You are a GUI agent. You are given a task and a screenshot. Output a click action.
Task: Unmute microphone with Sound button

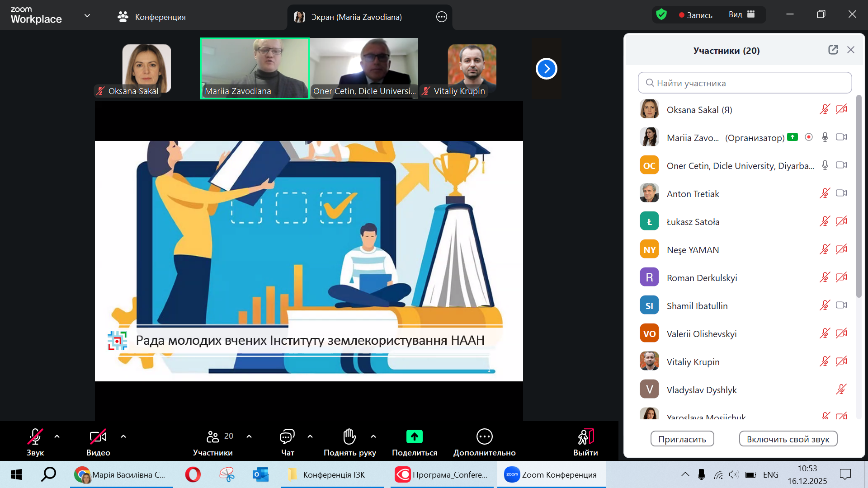point(35,436)
